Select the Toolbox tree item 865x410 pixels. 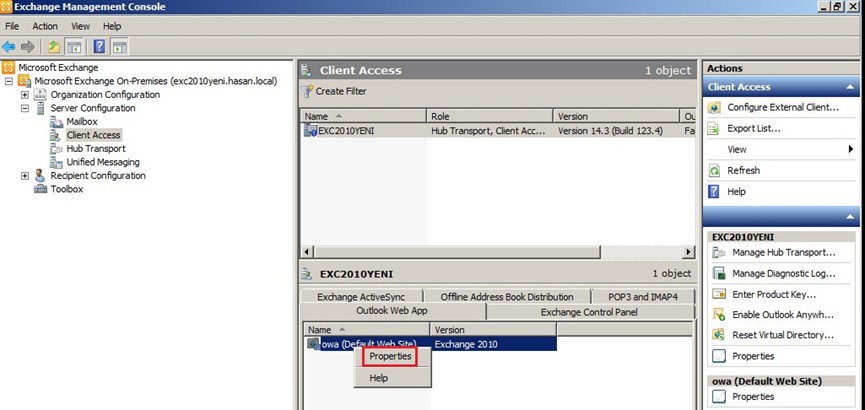click(x=67, y=189)
